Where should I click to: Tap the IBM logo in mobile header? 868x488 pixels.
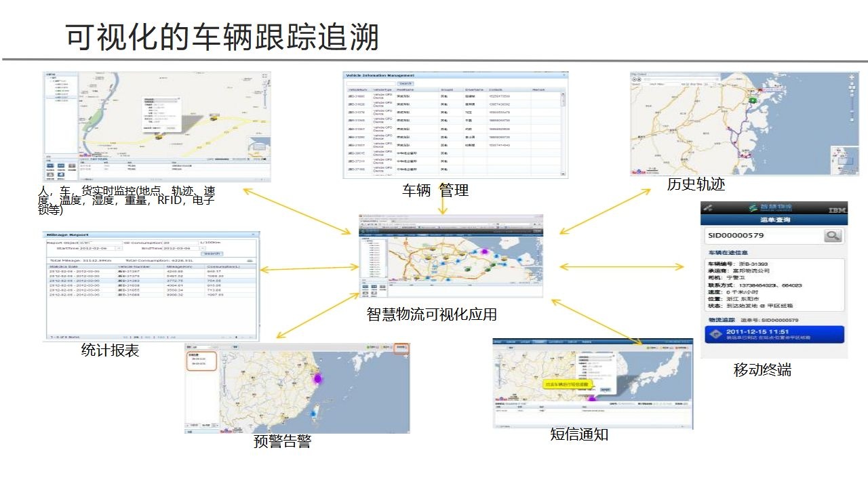(x=837, y=209)
